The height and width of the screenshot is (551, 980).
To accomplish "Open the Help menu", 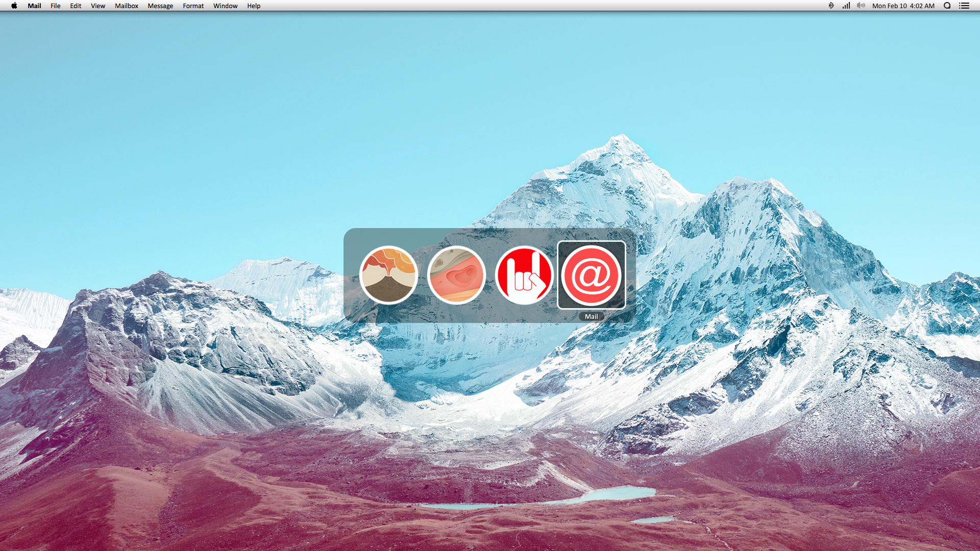I will click(x=254, y=6).
